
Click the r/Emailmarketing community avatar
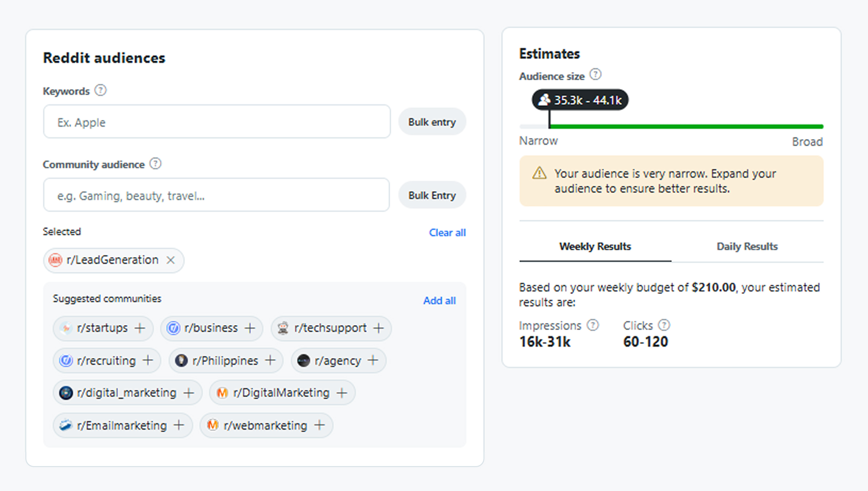tap(66, 425)
